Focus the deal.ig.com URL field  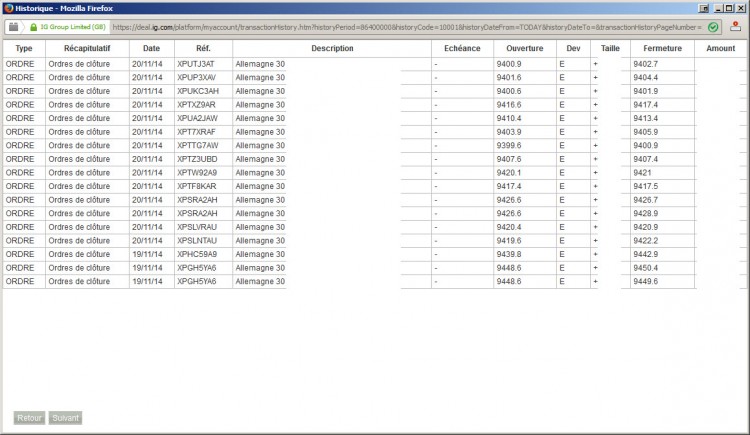[x=407, y=27]
